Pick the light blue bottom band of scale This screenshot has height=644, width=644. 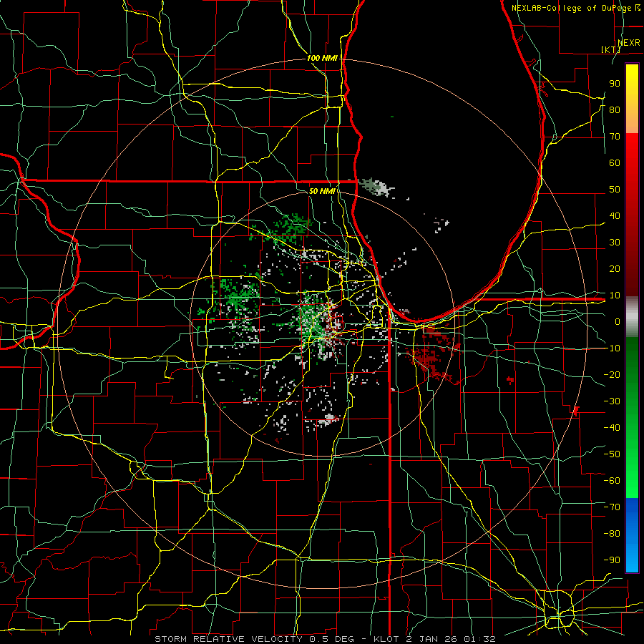pyautogui.click(x=632, y=559)
